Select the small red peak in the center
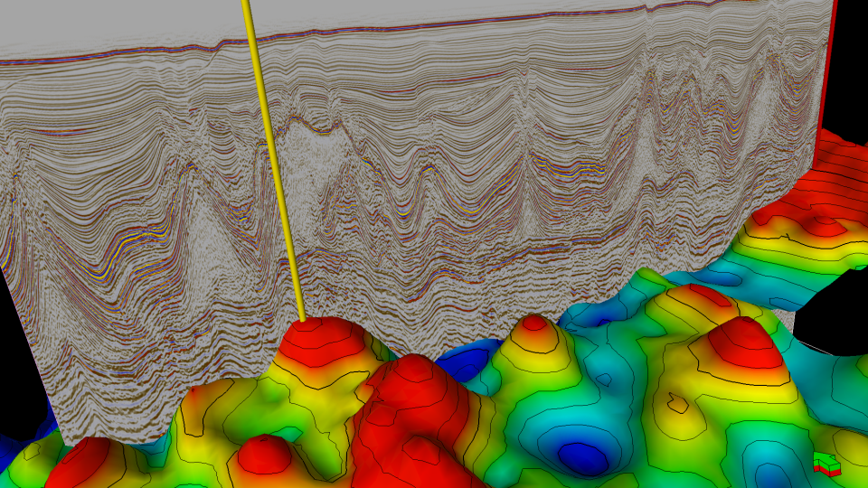 coord(534,324)
